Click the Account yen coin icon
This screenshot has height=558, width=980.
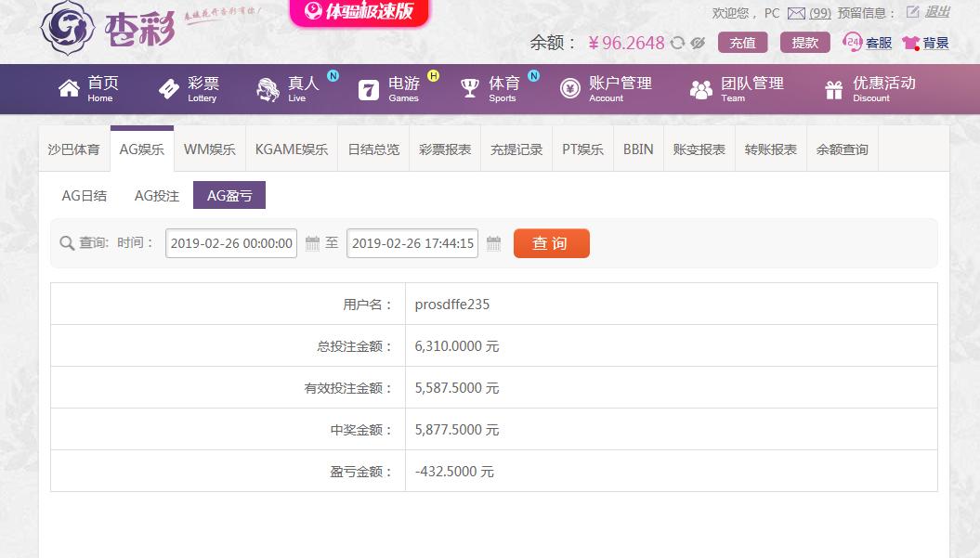click(x=570, y=89)
